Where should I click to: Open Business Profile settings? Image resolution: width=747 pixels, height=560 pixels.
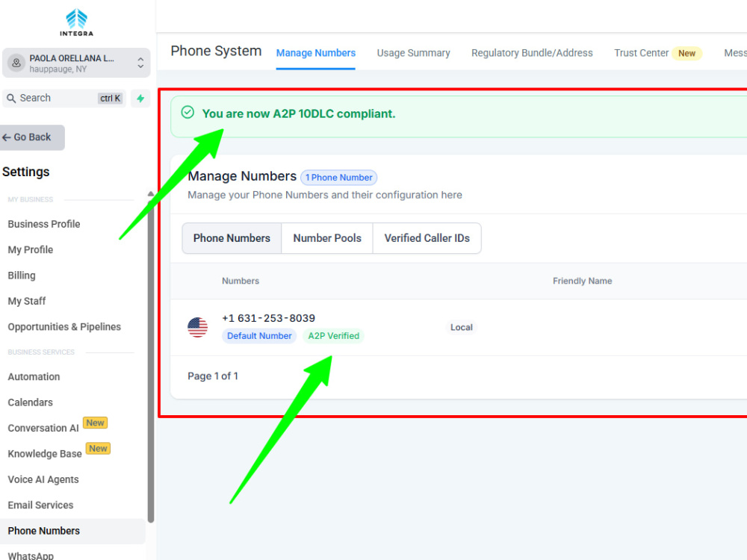pos(44,224)
